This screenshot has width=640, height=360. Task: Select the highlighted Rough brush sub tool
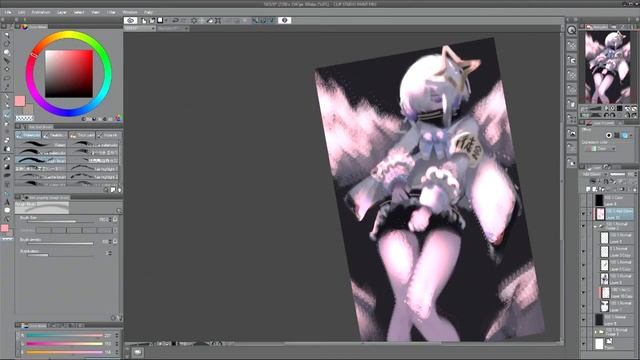40,160
